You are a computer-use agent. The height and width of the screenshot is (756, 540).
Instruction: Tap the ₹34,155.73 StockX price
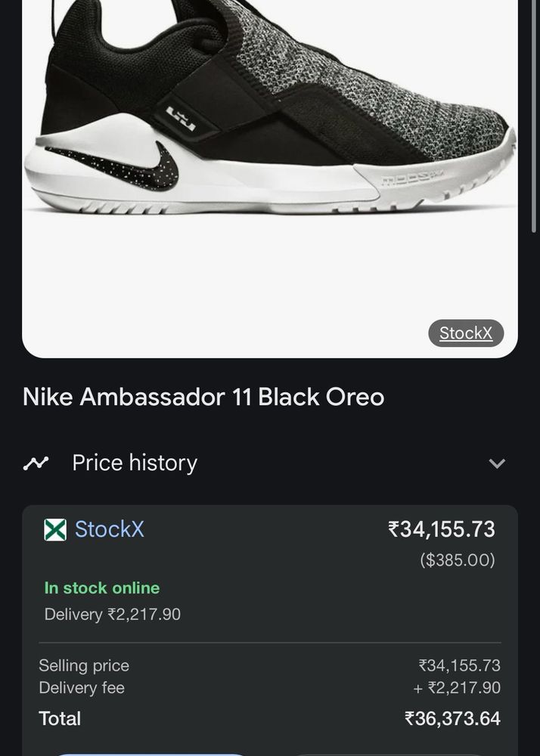(442, 529)
